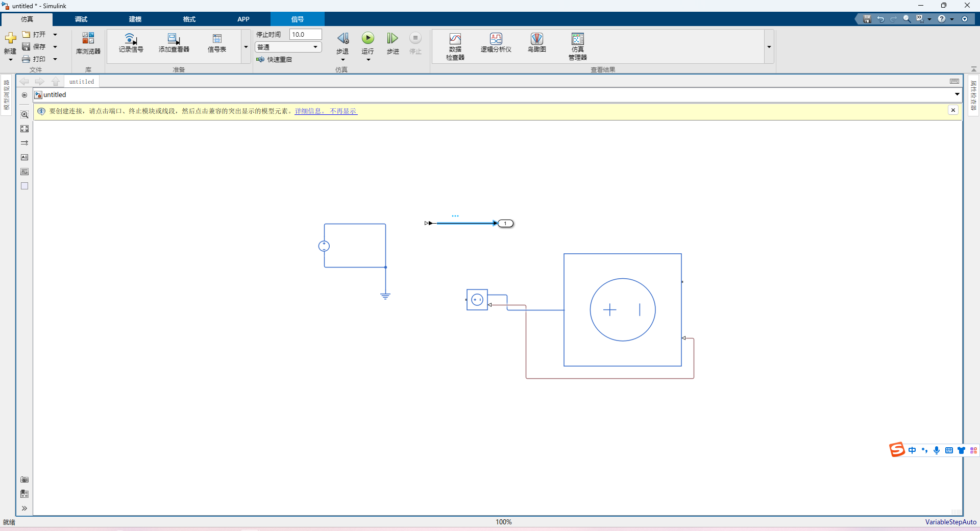Click the 快速重启 Fast Restart button

click(x=274, y=59)
